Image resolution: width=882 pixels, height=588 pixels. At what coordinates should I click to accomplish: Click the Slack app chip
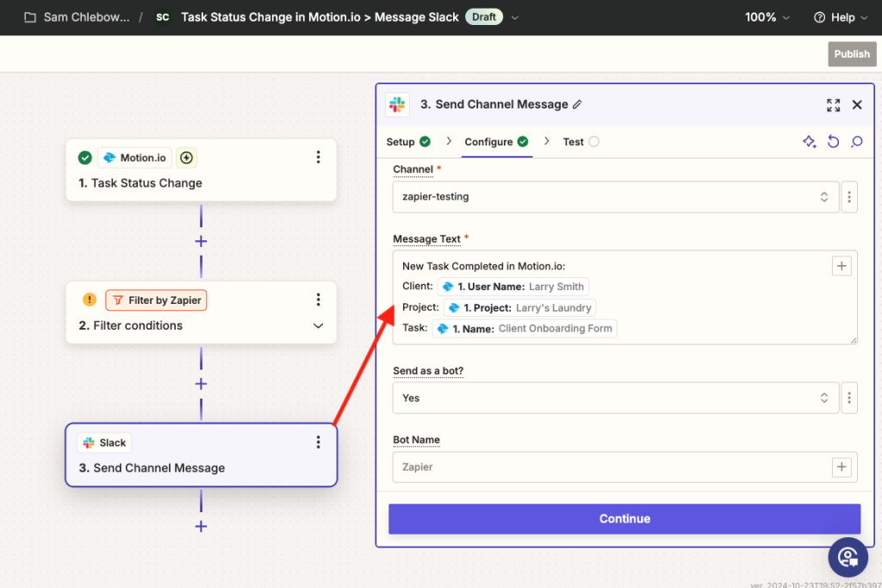coord(104,443)
